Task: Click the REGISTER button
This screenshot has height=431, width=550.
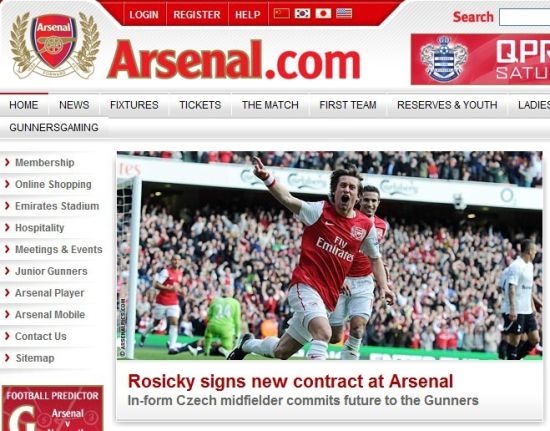Action: pos(197,15)
